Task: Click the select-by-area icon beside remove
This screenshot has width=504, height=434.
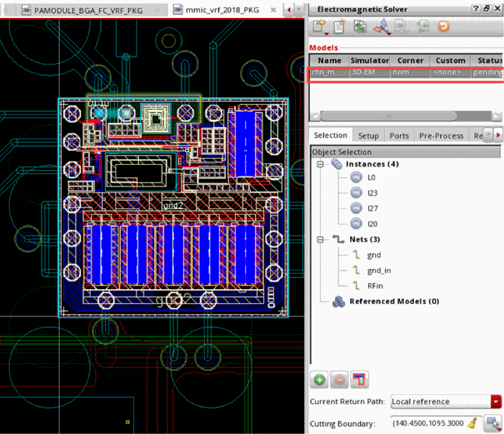Action: [x=359, y=380]
